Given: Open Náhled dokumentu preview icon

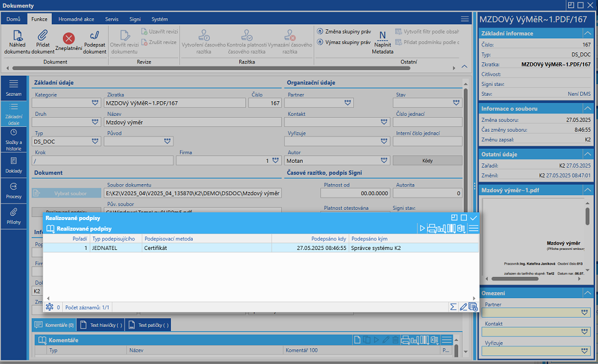Looking at the screenshot, I should click(18, 36).
